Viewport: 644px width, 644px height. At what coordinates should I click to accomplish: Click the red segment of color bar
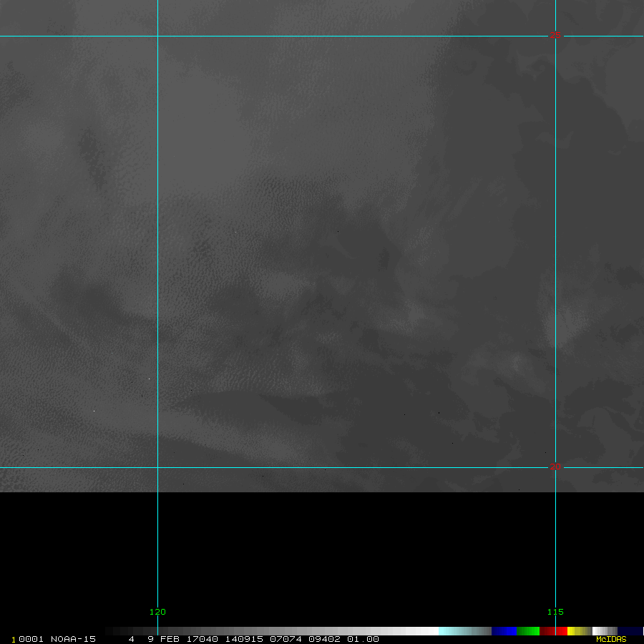click(x=562, y=631)
